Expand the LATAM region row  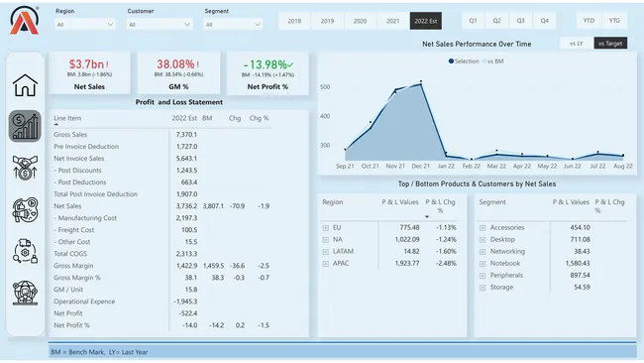326,252
